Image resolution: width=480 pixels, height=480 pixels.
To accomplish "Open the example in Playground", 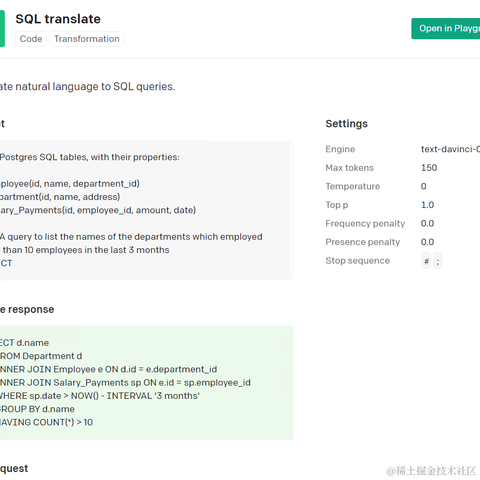I will pyautogui.click(x=446, y=29).
